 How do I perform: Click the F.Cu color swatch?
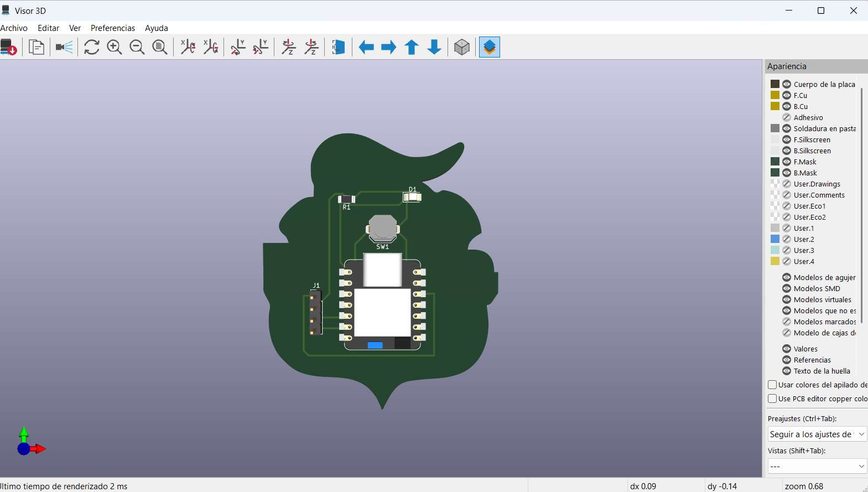pos(775,95)
